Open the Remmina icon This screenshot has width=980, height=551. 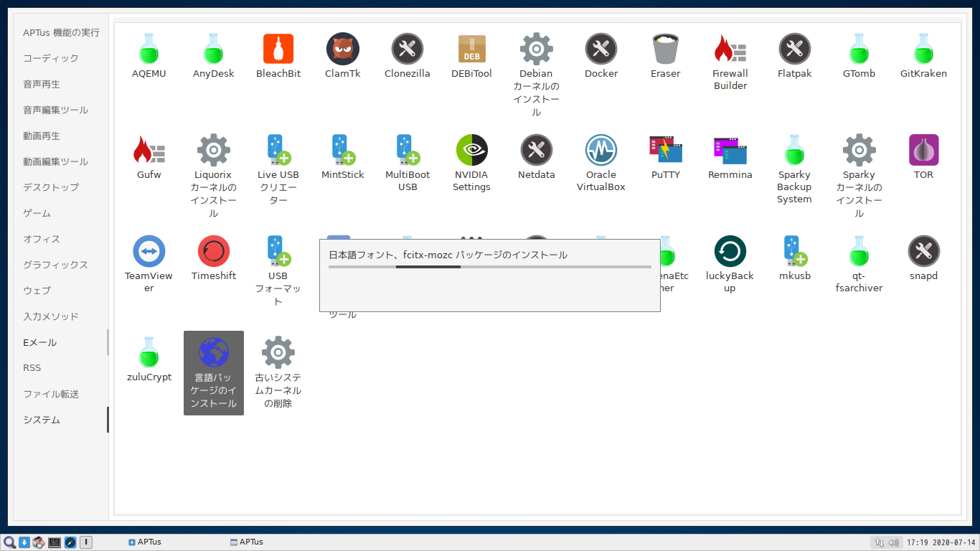coord(730,150)
